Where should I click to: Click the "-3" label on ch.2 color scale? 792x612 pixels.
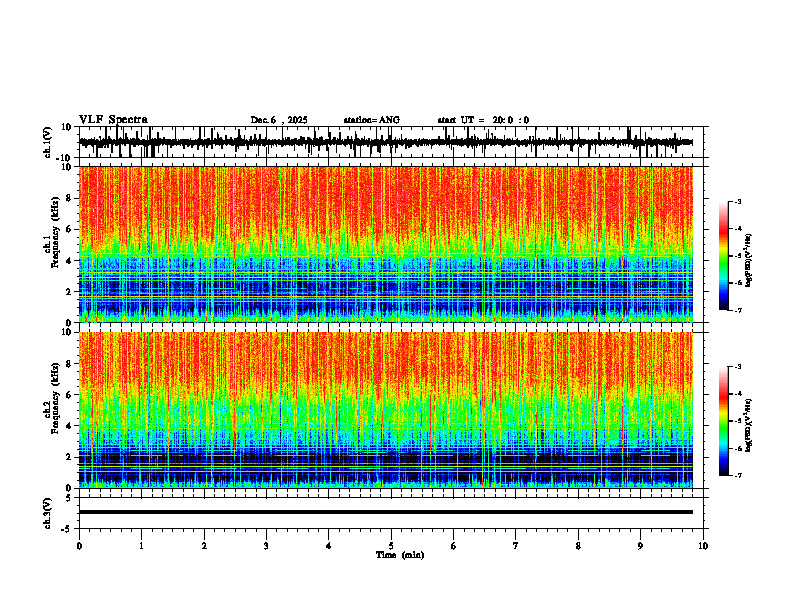738,367
